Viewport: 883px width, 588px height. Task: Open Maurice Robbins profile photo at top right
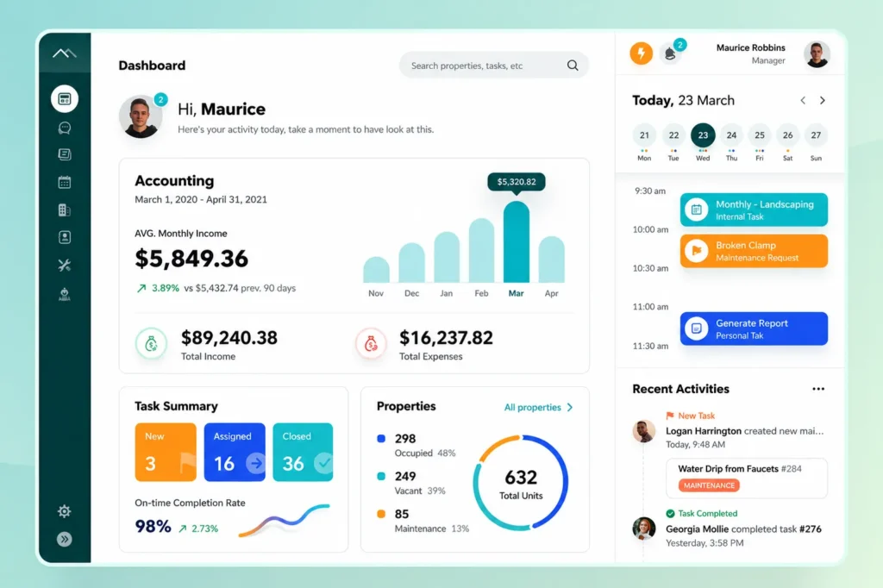tap(817, 54)
